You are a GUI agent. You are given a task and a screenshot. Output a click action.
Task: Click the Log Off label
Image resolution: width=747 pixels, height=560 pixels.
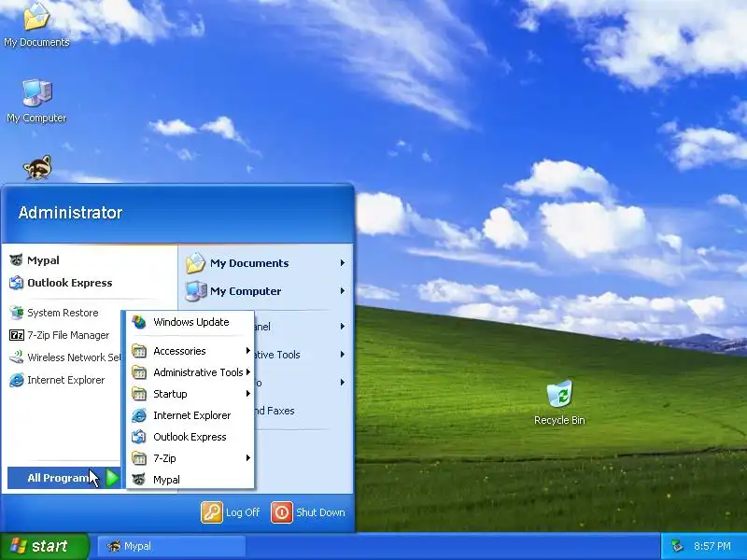coord(243,512)
